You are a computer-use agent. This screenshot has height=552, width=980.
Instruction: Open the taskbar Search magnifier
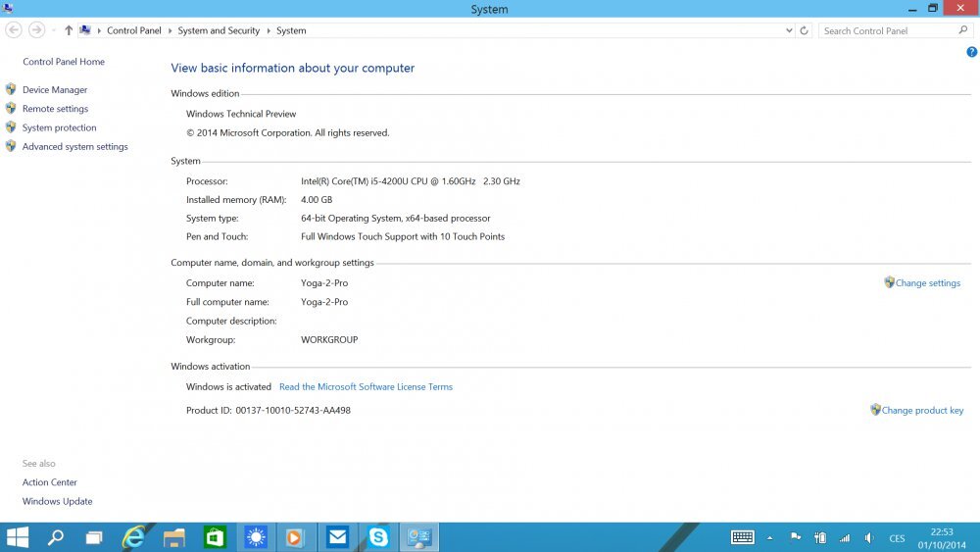56,537
